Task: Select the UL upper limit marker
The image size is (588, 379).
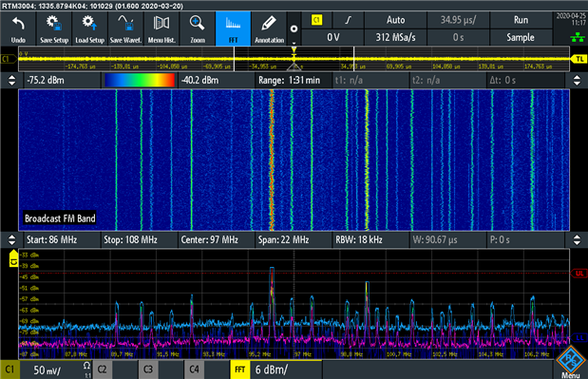Action: click(579, 274)
